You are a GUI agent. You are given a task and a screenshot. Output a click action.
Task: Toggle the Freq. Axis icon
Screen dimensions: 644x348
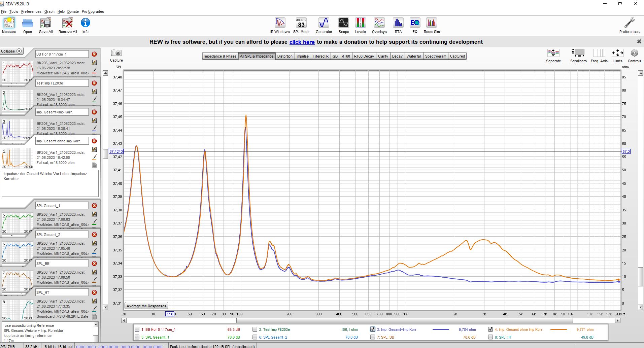pyautogui.click(x=599, y=56)
